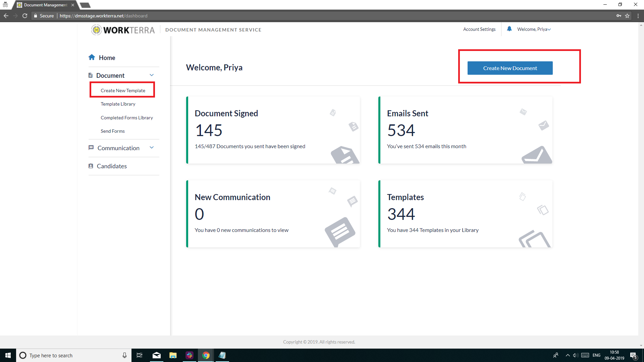Screen dimensions: 644x362
Task: Click the search microphone icon
Action: tap(124, 355)
